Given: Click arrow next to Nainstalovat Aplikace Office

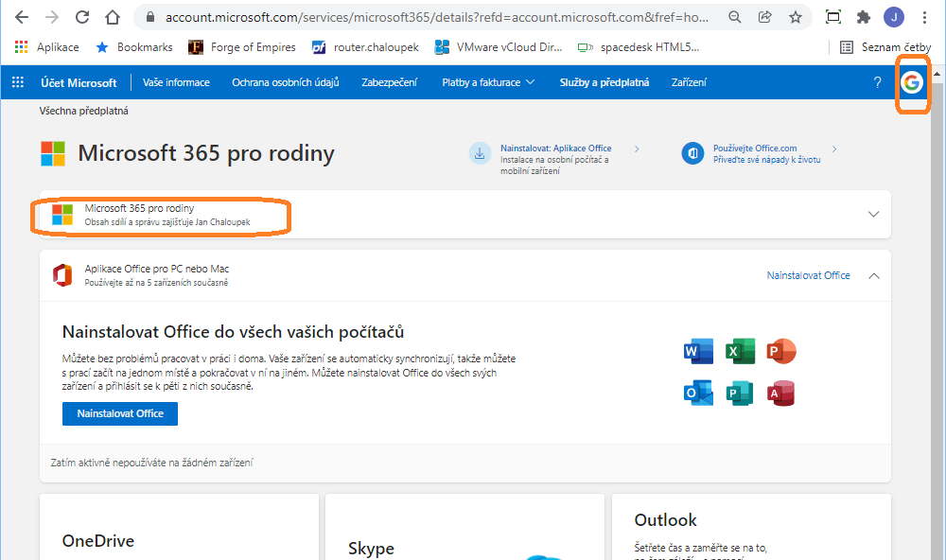Looking at the screenshot, I should coord(637,149).
